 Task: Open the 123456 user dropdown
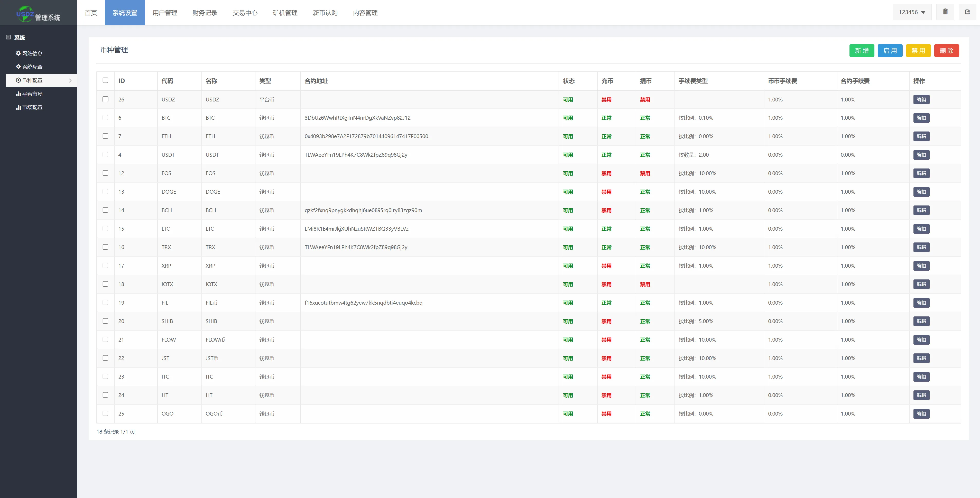coord(911,12)
